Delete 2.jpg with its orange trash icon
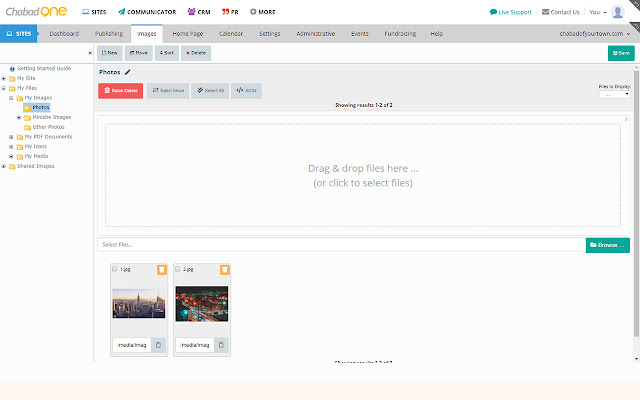The width and height of the screenshot is (640, 400). (x=224, y=269)
